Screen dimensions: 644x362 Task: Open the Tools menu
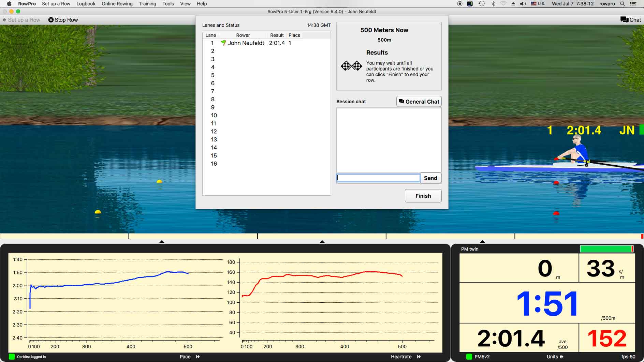(x=168, y=4)
